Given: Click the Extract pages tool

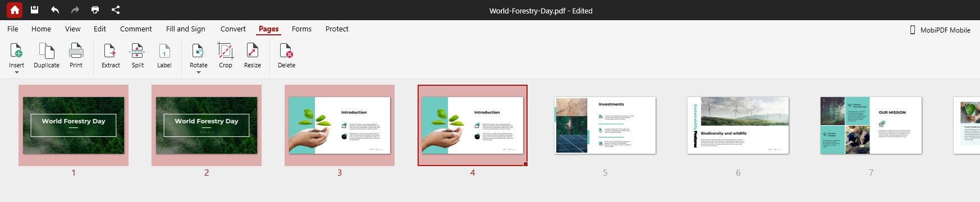Looking at the screenshot, I should click(x=111, y=56).
